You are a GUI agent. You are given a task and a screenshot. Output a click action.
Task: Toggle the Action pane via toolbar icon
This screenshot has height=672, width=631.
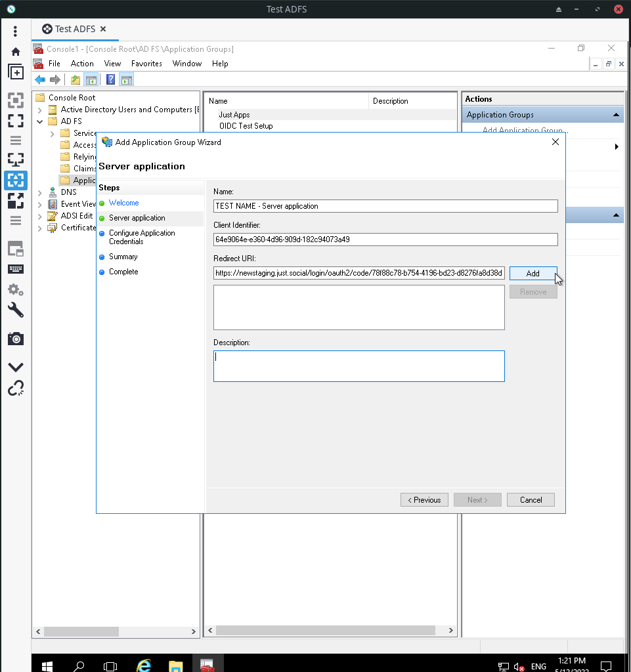click(x=125, y=79)
